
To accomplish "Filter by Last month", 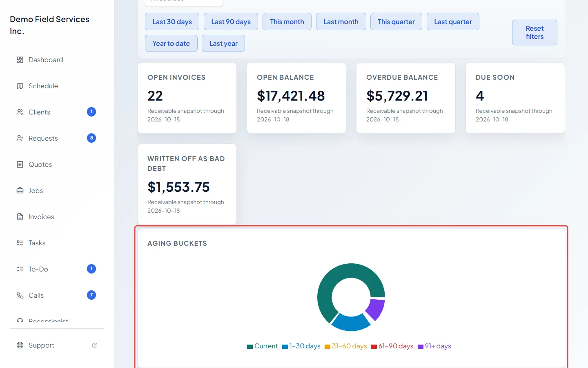I will [x=341, y=22].
